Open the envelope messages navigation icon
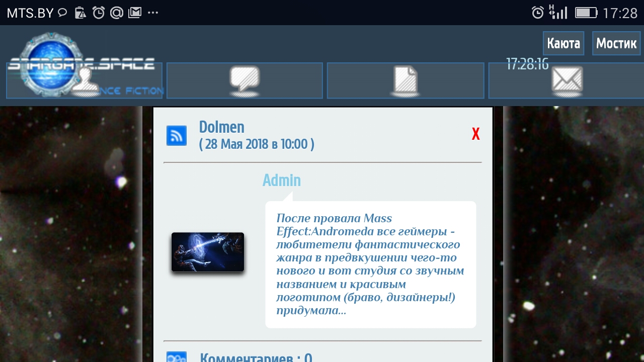The image size is (644, 362). (567, 80)
